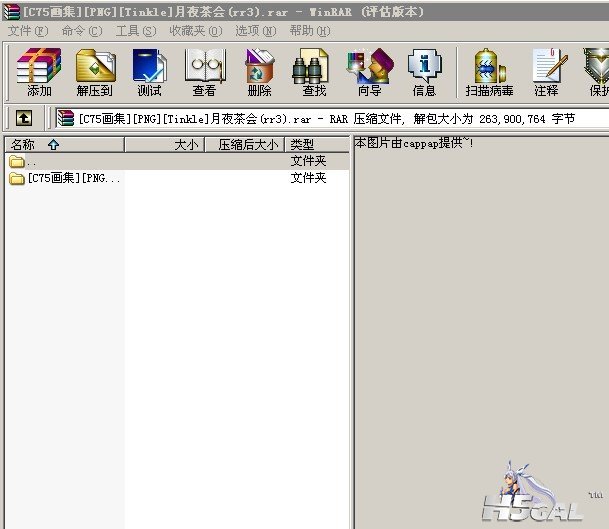
Task: Click the comment text 本图片由cappap提供
Action: pyautogui.click(x=414, y=143)
